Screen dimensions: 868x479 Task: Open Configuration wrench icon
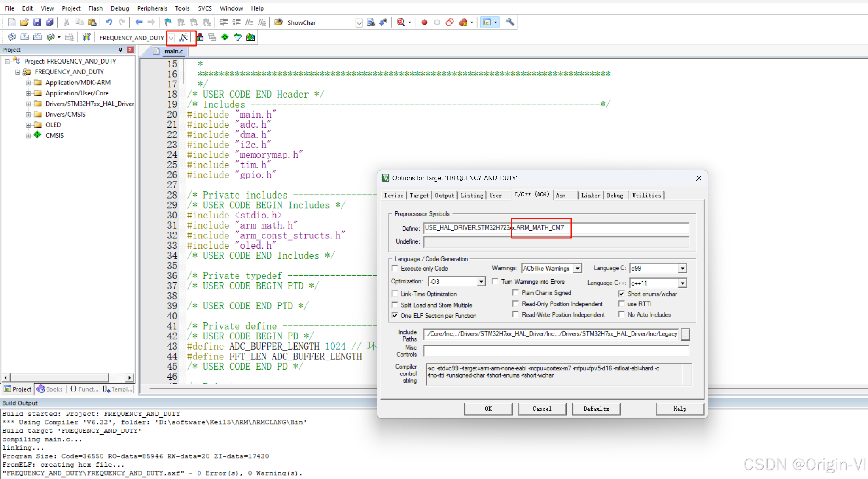point(510,22)
